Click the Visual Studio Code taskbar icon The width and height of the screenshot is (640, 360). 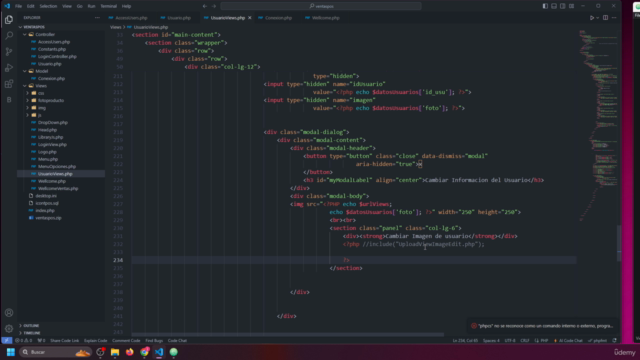[x=159, y=352]
